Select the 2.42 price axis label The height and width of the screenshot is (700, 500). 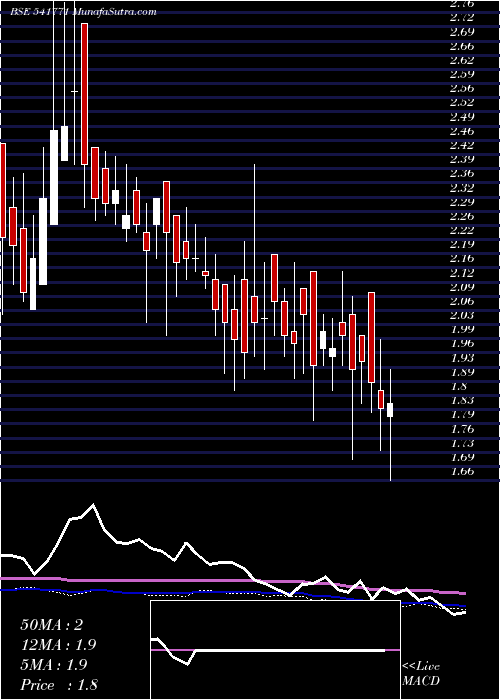[461, 146]
